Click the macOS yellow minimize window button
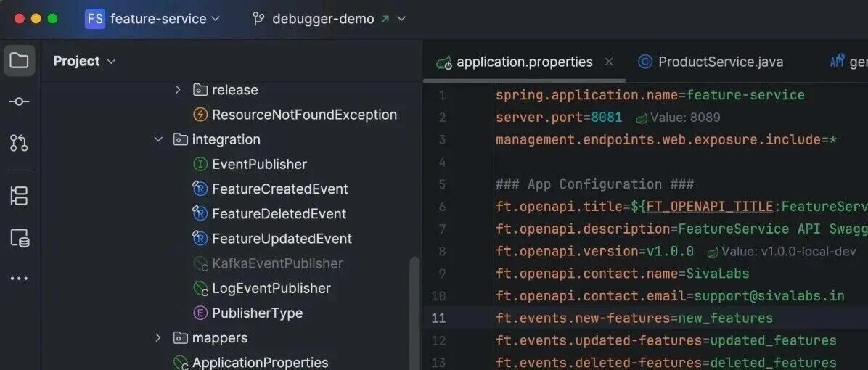This screenshot has height=370, width=868. click(36, 19)
